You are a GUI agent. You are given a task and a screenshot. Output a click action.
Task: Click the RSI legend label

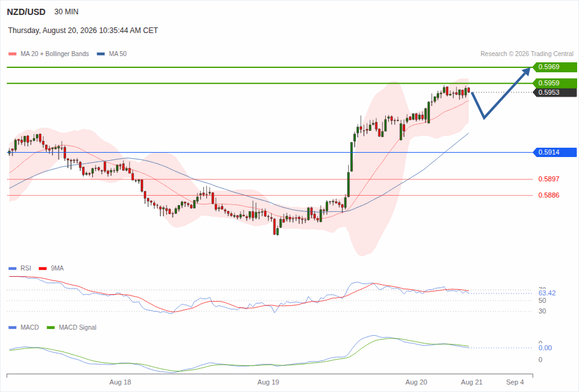(x=26, y=269)
